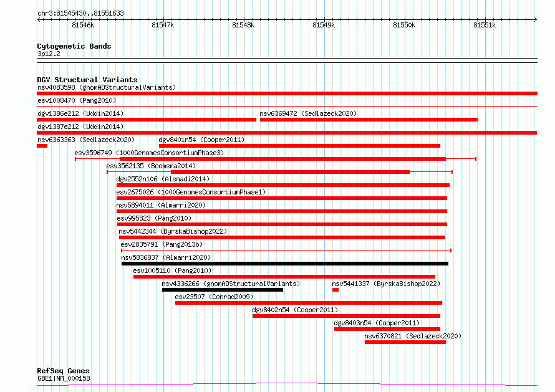Click the nsv6370821 variant bar
Screen dimensions: 555x392
point(405,342)
